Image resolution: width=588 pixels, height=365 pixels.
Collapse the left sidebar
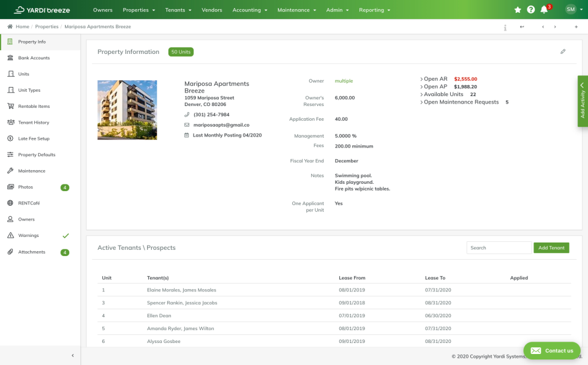(x=73, y=355)
